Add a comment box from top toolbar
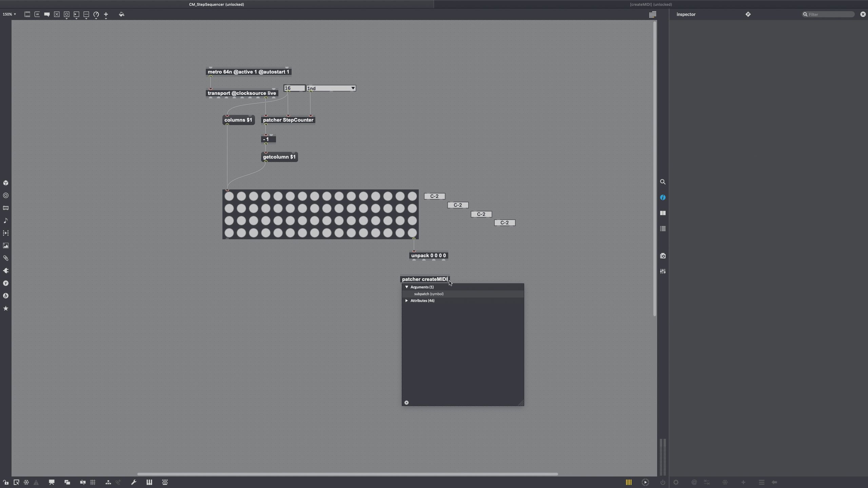The image size is (868, 488). click(x=47, y=14)
